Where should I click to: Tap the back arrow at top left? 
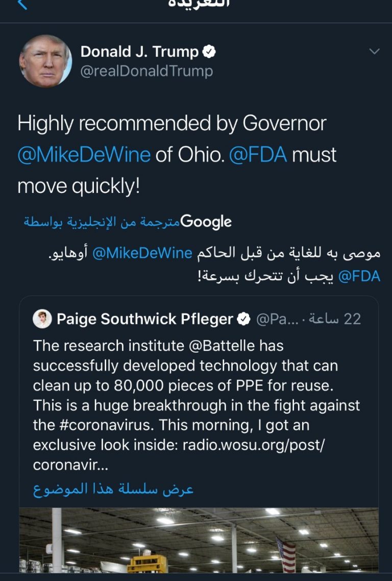click(22, 5)
